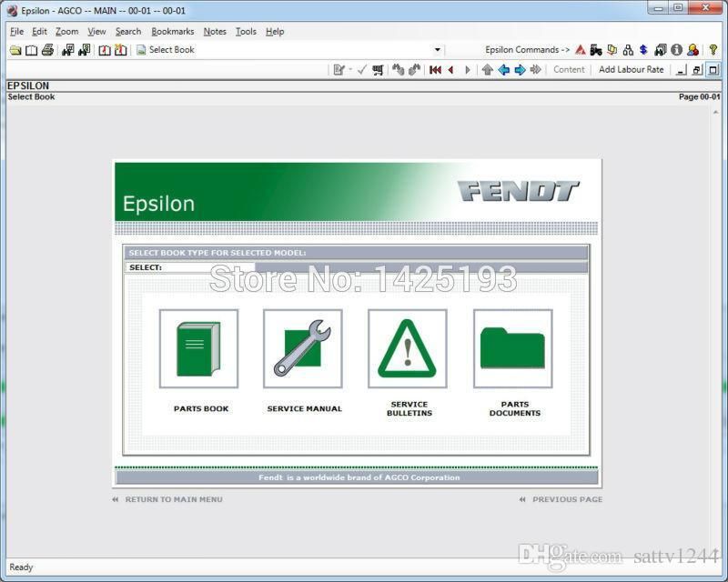Viewport: 728px width, 582px height.
Task: Go to previous page with red arrow
Action: [x=450, y=70]
